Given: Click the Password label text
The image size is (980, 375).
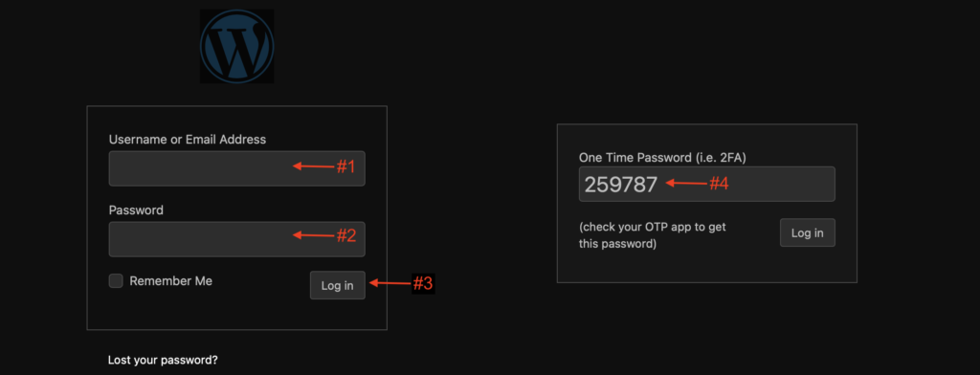Looking at the screenshot, I should [x=136, y=210].
